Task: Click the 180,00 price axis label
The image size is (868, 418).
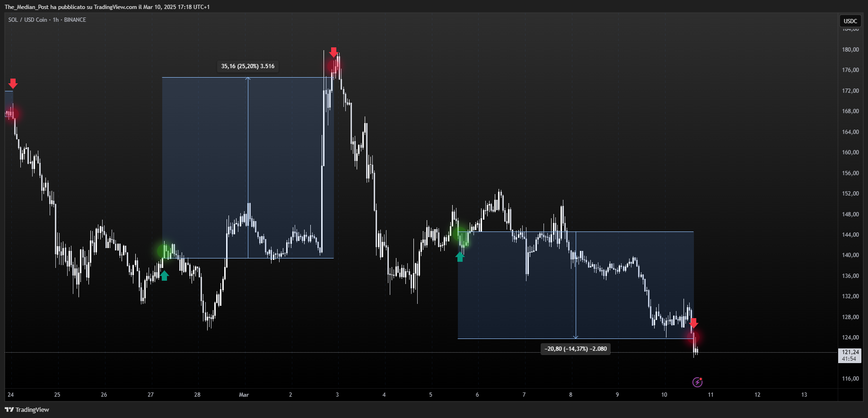Action: click(850, 50)
